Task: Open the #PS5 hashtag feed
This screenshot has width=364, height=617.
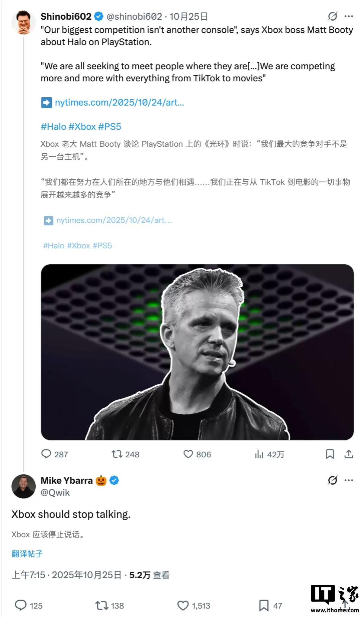Action: click(x=110, y=126)
